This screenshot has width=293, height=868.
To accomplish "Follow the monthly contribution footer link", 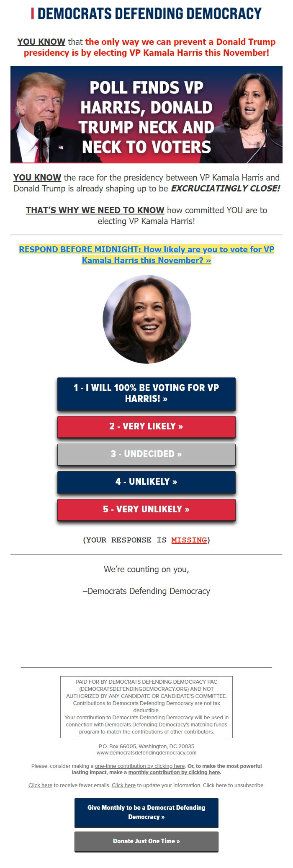I will pos(174,772).
